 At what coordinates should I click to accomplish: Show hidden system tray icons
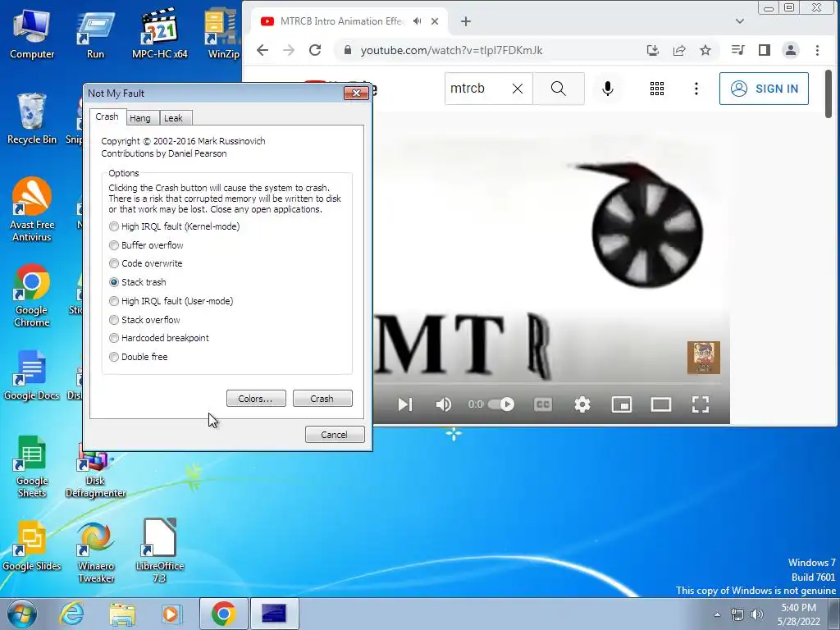click(x=717, y=614)
